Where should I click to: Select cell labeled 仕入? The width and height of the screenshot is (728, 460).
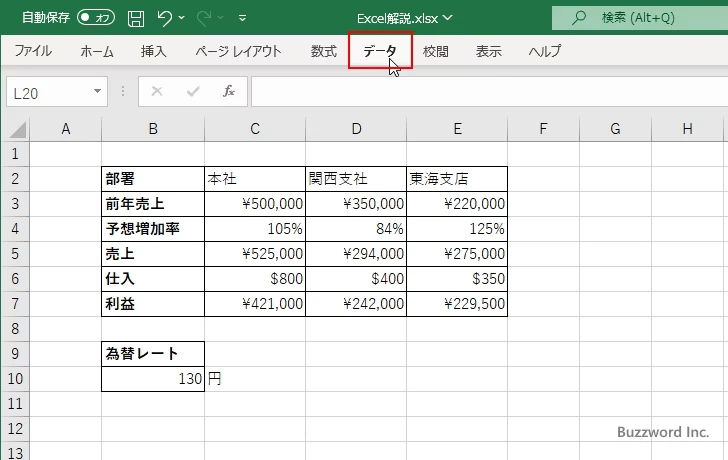point(153,279)
